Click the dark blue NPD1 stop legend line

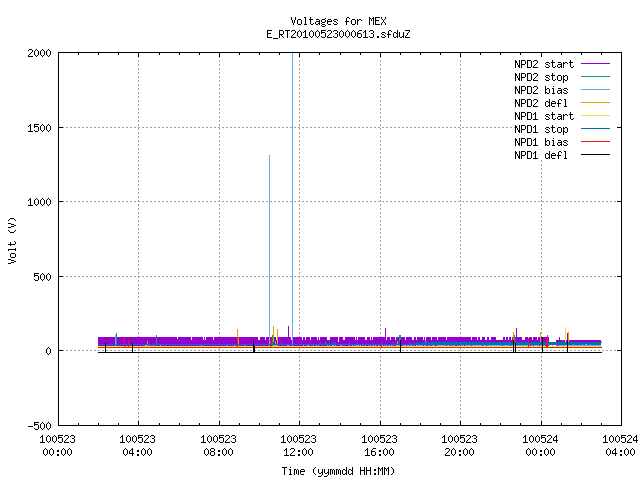tap(595, 129)
